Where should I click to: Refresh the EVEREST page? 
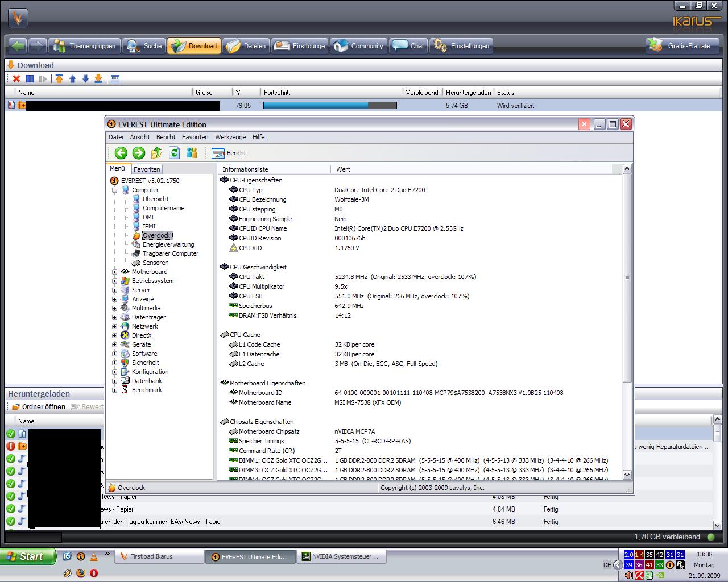[x=175, y=152]
